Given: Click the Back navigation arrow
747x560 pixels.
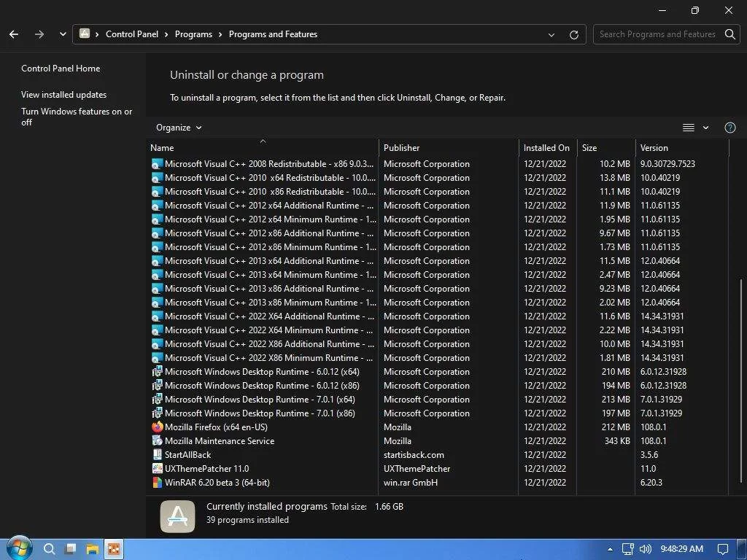Looking at the screenshot, I should (14, 34).
